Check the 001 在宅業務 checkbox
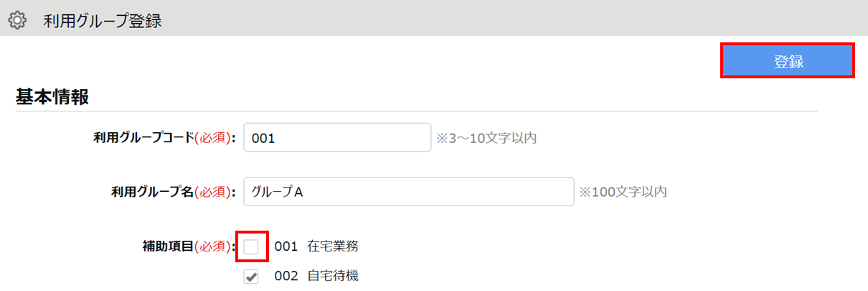Viewport: 868px width, 291px height. 251,247
